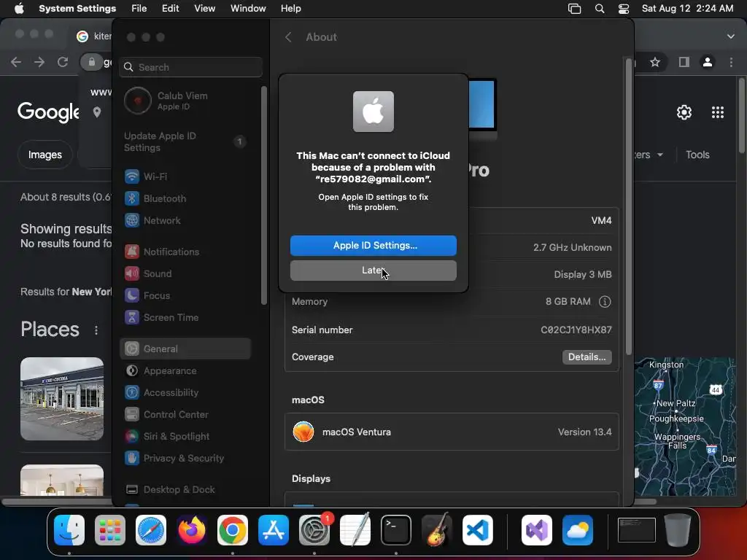747x560 pixels.
Task: Click Tools in Google search page
Action: tap(697, 155)
